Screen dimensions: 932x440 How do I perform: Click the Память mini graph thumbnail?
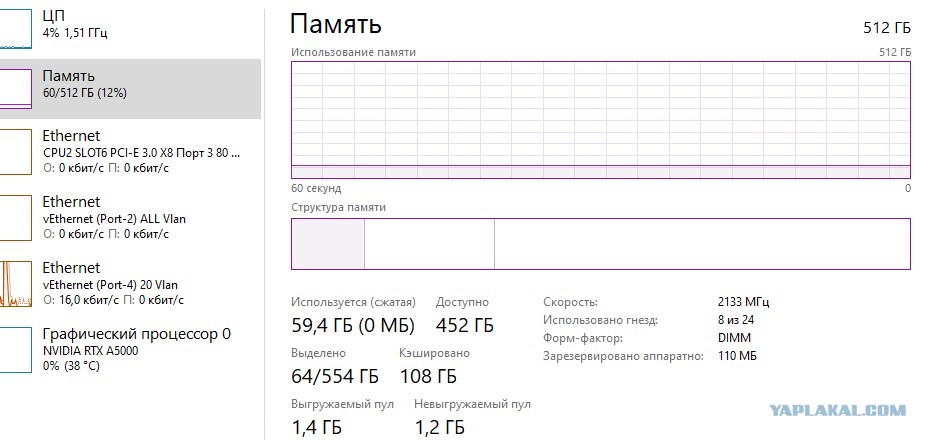coord(15,89)
